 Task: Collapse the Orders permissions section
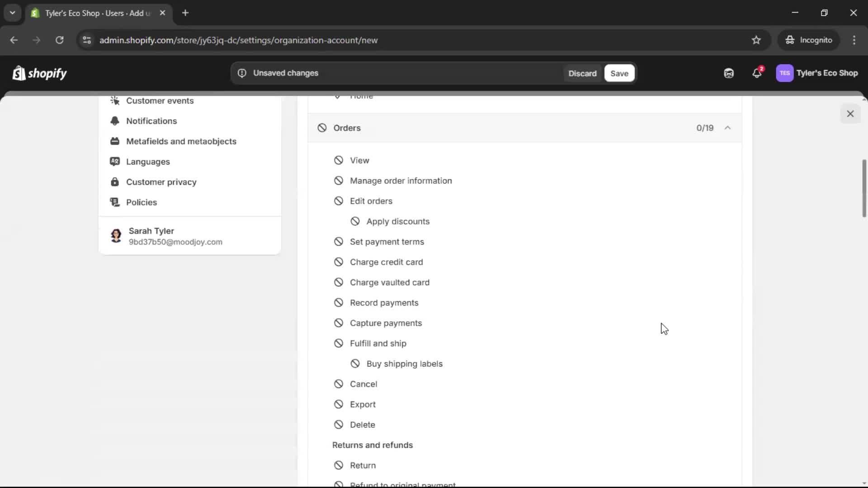tap(727, 128)
